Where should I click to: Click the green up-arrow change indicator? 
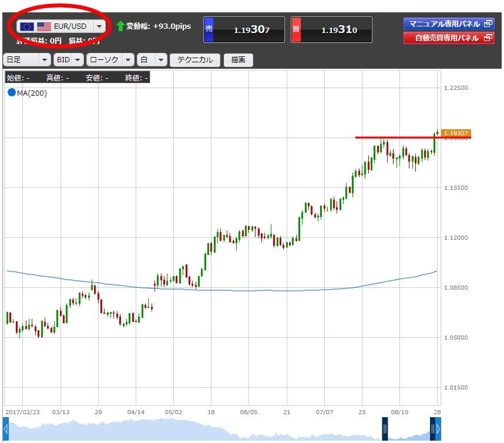(x=120, y=26)
